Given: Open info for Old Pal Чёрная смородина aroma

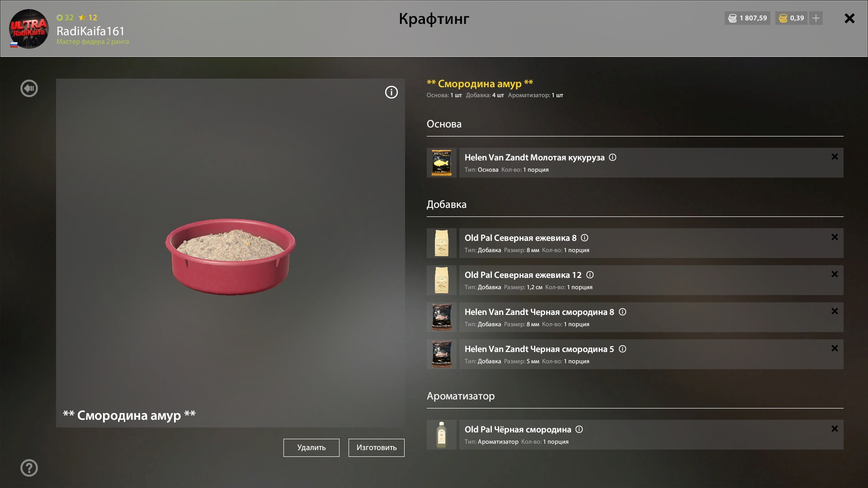Looking at the screenshot, I should pos(579,429).
